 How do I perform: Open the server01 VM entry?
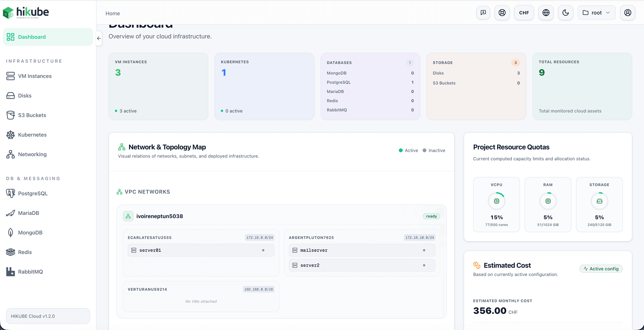(201, 250)
